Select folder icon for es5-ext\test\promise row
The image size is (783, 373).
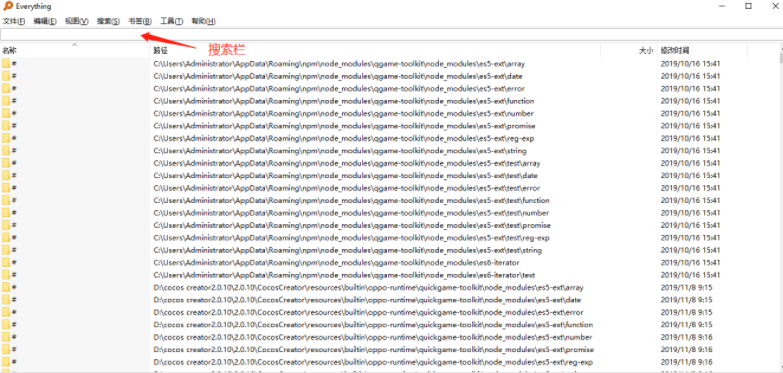pos(6,225)
